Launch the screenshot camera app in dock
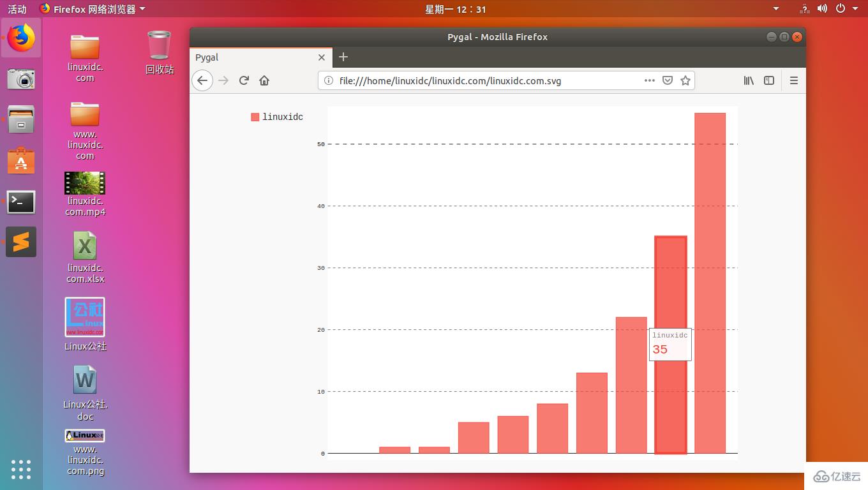The height and width of the screenshot is (490, 868). click(x=21, y=78)
